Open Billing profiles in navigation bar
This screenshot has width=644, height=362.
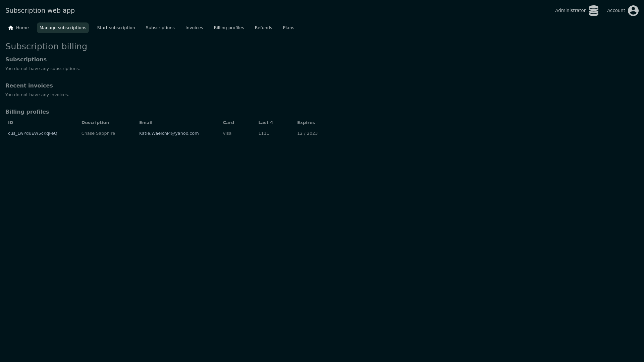[229, 28]
